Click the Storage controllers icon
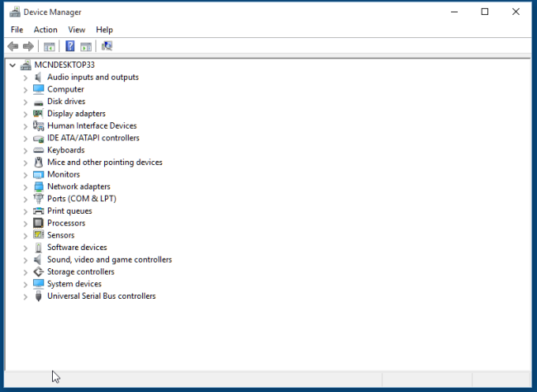The width and height of the screenshot is (537, 392). (38, 272)
